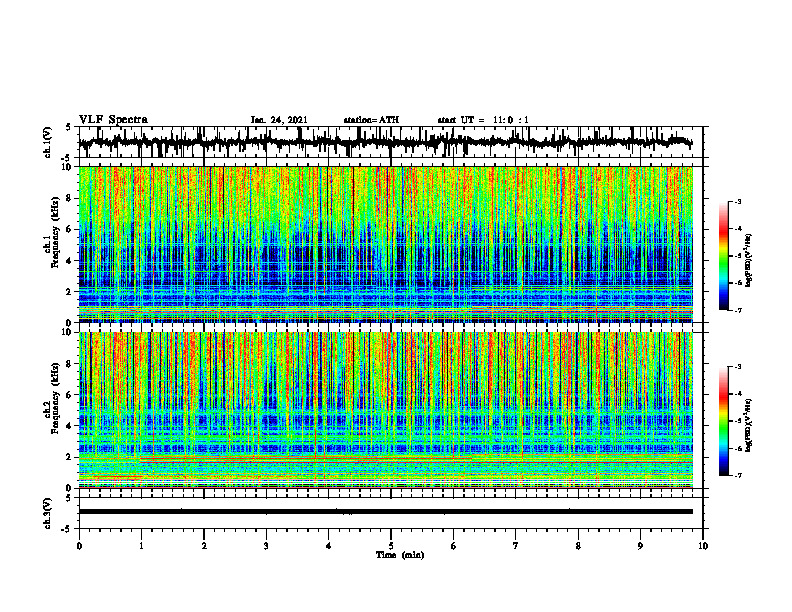This screenshot has height=612, width=792.
Task: Click inside the ch.1 spectrogram panel
Action: (385, 244)
